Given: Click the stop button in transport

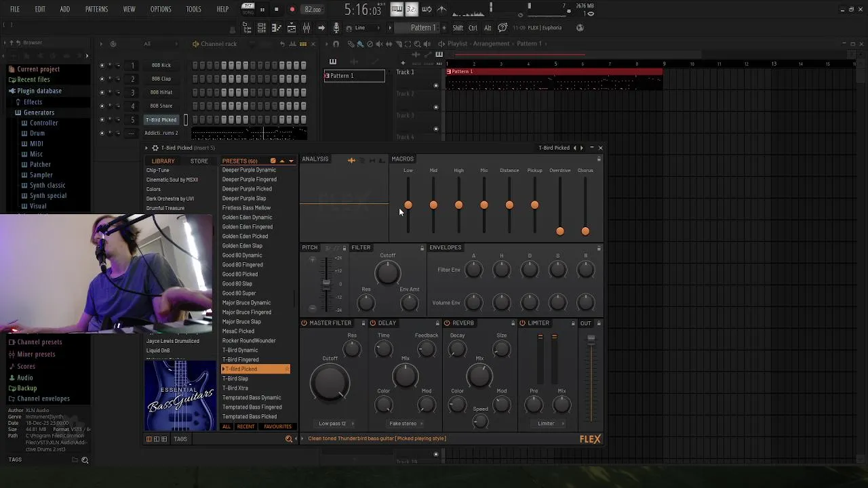Looking at the screenshot, I should coord(277,9).
